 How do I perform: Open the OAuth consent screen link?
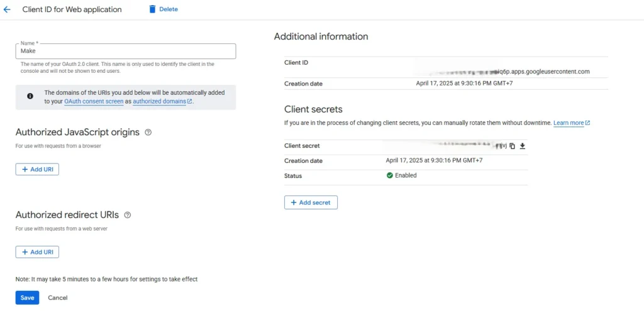(94, 101)
